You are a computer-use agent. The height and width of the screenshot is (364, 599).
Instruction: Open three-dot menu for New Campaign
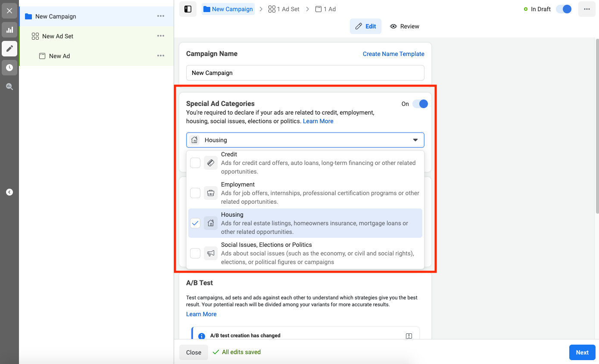(161, 16)
